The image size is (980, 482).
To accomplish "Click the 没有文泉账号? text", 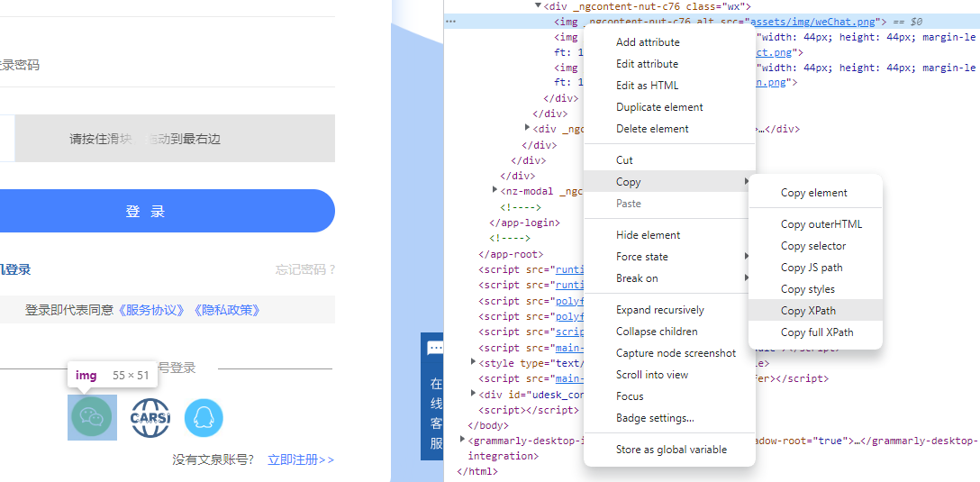I will tap(213, 460).
